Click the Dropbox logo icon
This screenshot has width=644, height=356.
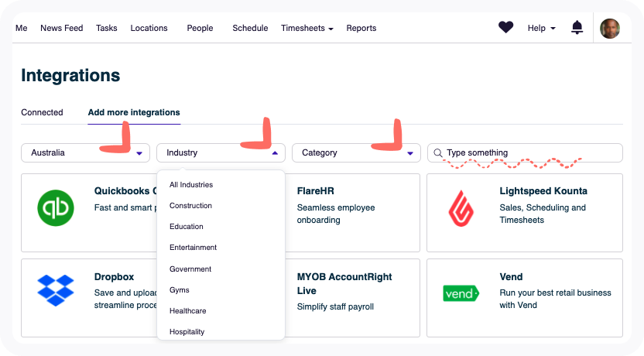[56, 290]
